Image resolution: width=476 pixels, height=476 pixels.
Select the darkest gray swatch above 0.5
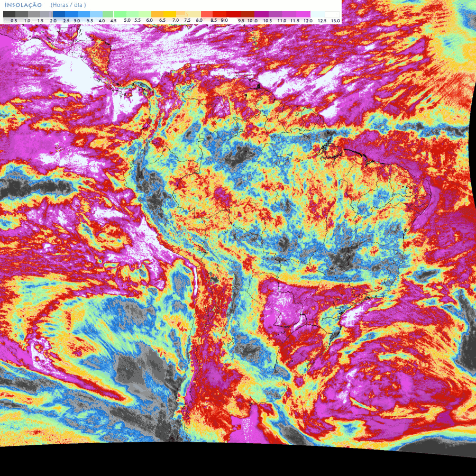[9, 14]
